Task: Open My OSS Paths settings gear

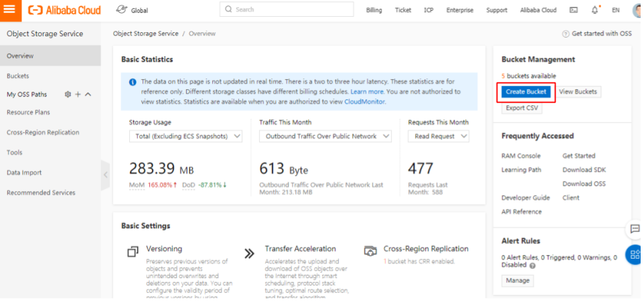Action: point(68,95)
